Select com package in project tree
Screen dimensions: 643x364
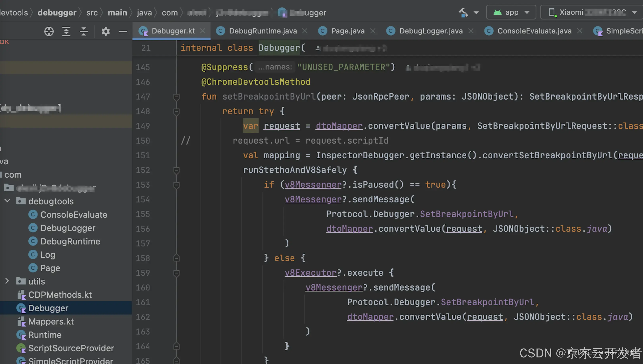click(x=13, y=174)
